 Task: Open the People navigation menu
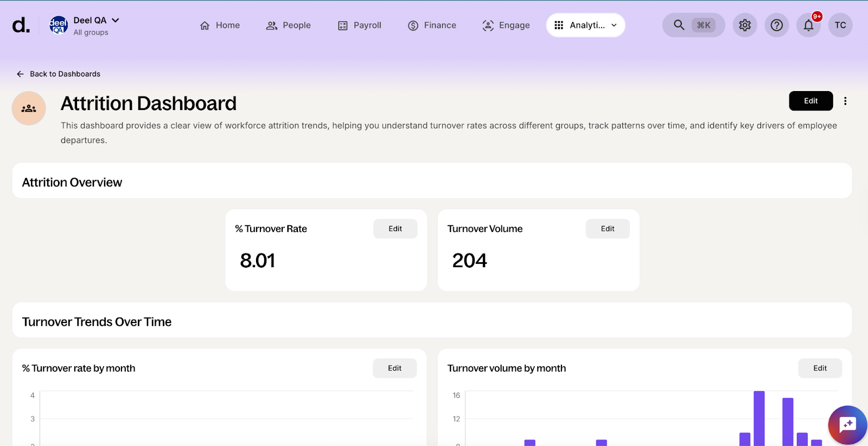[x=288, y=25]
